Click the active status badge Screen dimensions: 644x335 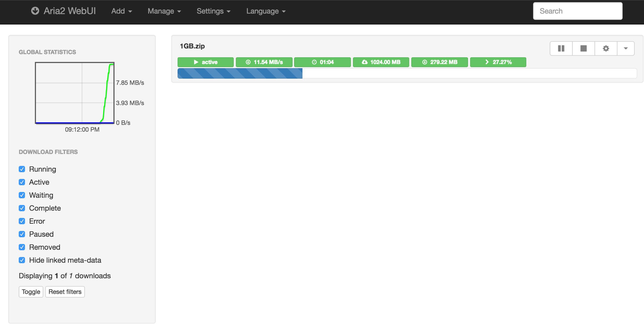(205, 62)
